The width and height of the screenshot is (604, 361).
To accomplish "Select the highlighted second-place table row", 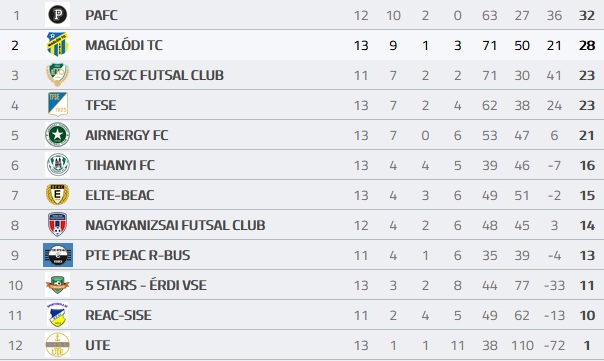I will coord(302,45).
